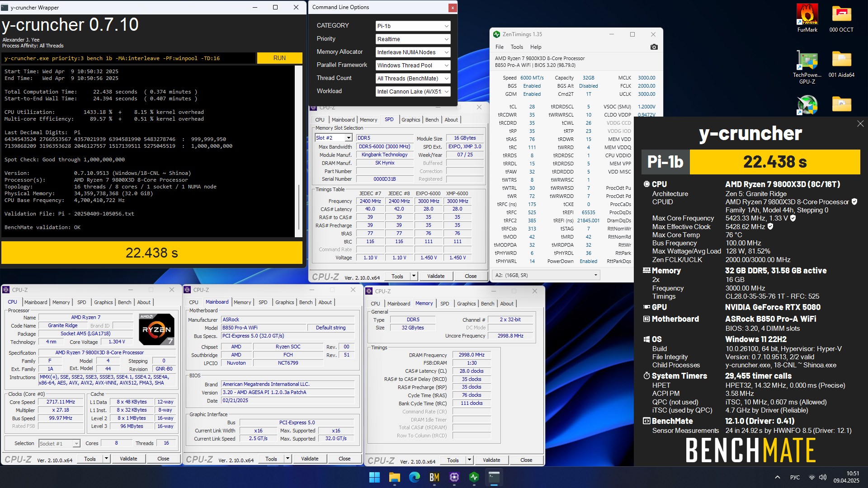
Task: Switch to SPD tab in CPU-Z Memory window
Action: 444,304
